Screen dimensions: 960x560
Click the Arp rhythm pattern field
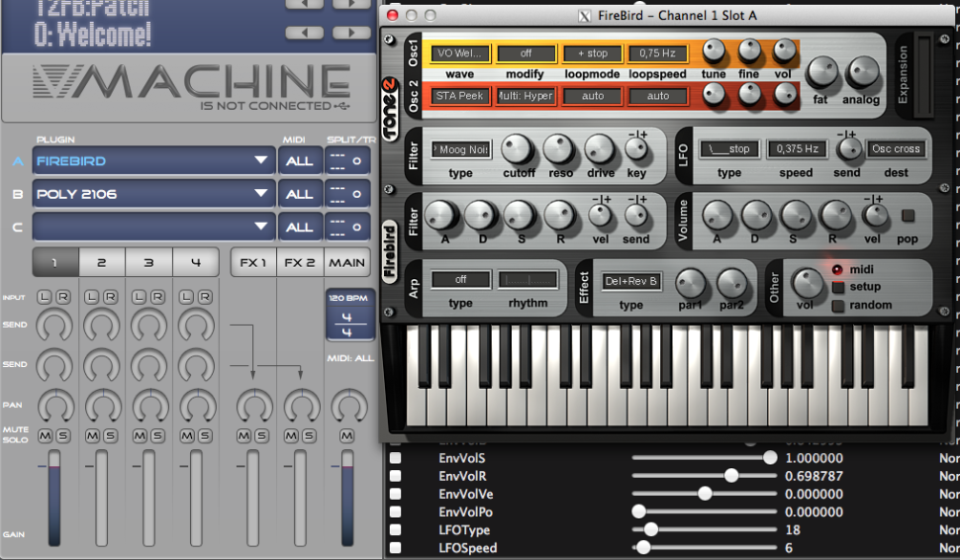pyautogui.click(x=528, y=280)
